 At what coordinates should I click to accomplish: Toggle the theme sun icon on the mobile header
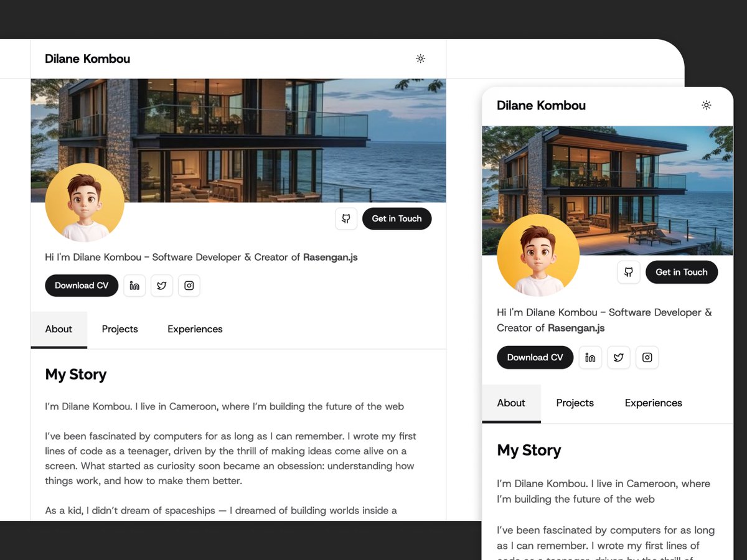pos(706,105)
